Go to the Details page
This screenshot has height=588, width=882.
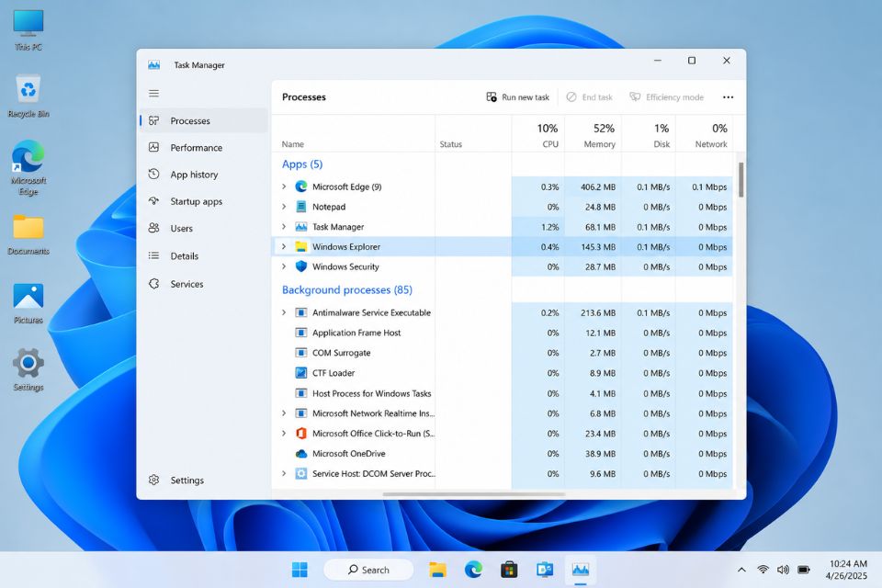204,256
